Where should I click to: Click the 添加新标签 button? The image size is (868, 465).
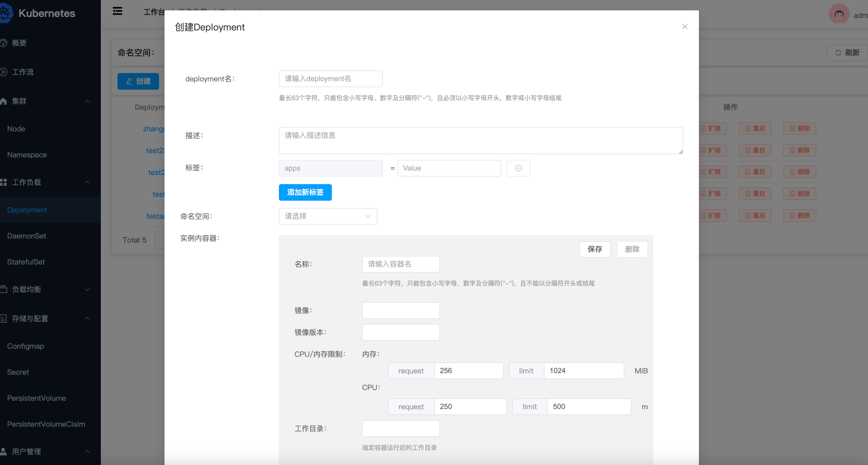[305, 192]
